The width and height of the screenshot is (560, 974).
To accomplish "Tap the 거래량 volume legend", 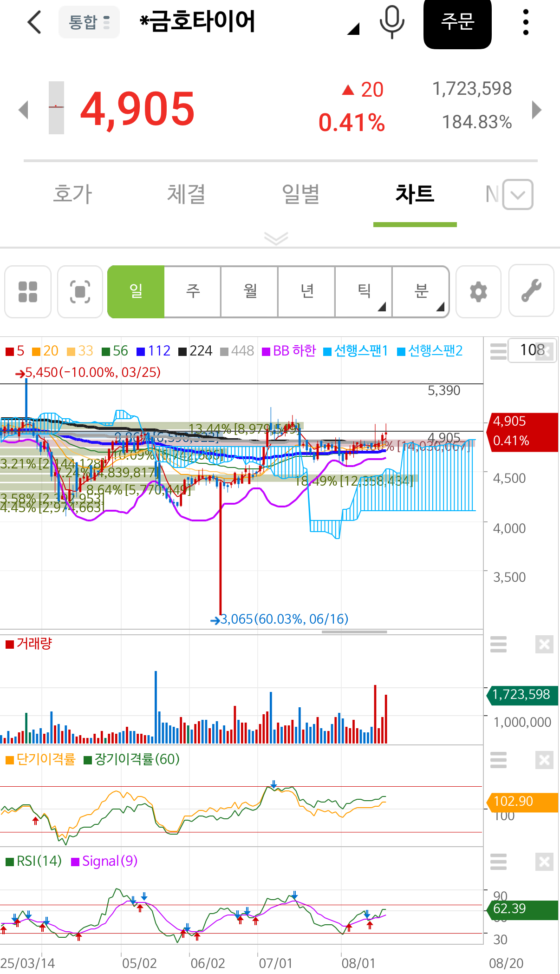I will click(29, 644).
